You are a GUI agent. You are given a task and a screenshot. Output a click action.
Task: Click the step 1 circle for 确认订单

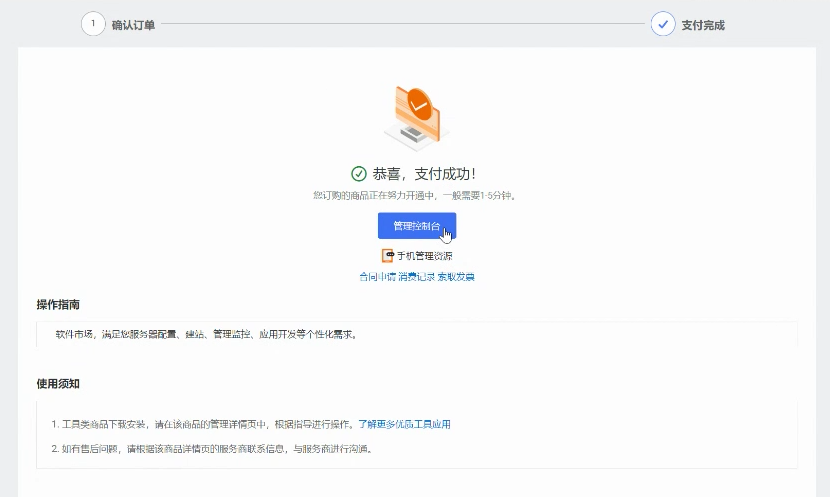click(93, 24)
